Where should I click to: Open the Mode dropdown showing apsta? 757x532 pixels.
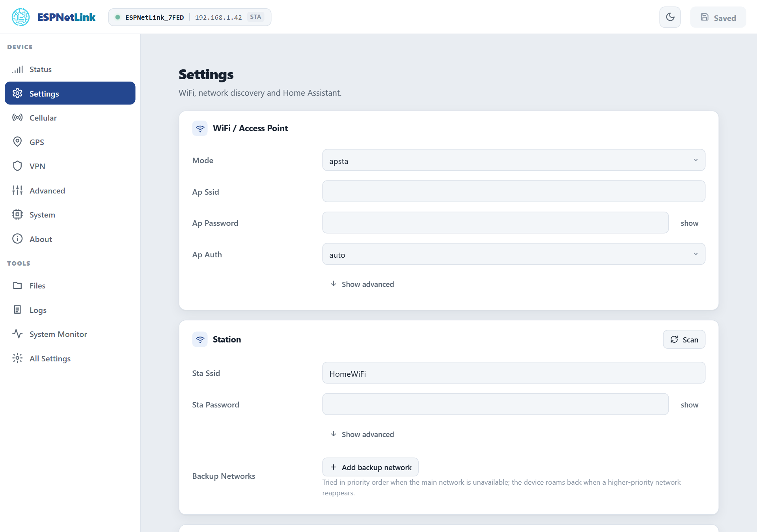point(514,160)
